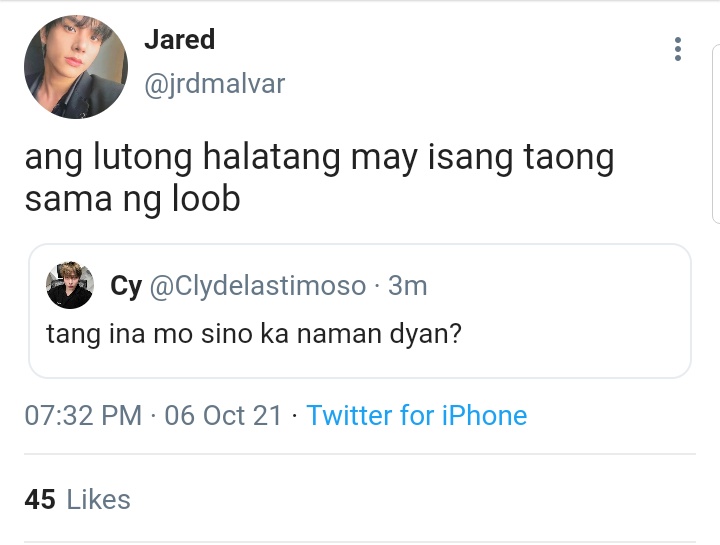The width and height of the screenshot is (720, 545).
Task: Click the name Cy in quoted tweet
Action: (x=126, y=286)
